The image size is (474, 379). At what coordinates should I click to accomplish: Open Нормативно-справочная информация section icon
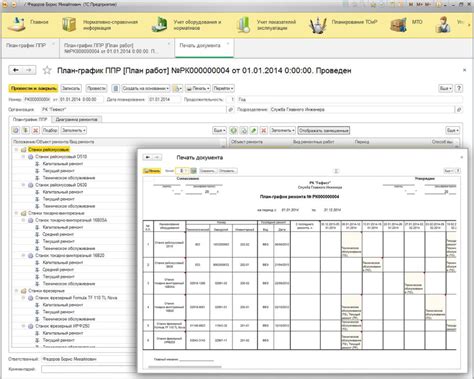[69, 24]
